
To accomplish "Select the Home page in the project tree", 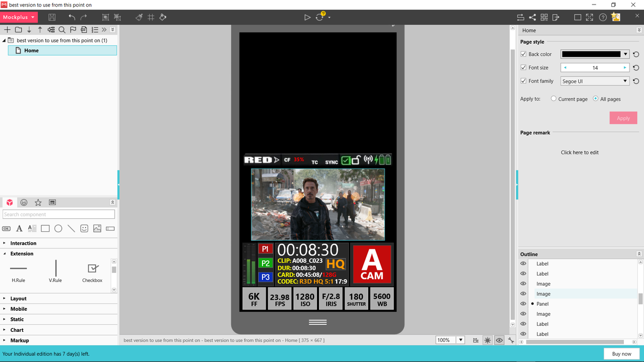I will (x=62, y=50).
